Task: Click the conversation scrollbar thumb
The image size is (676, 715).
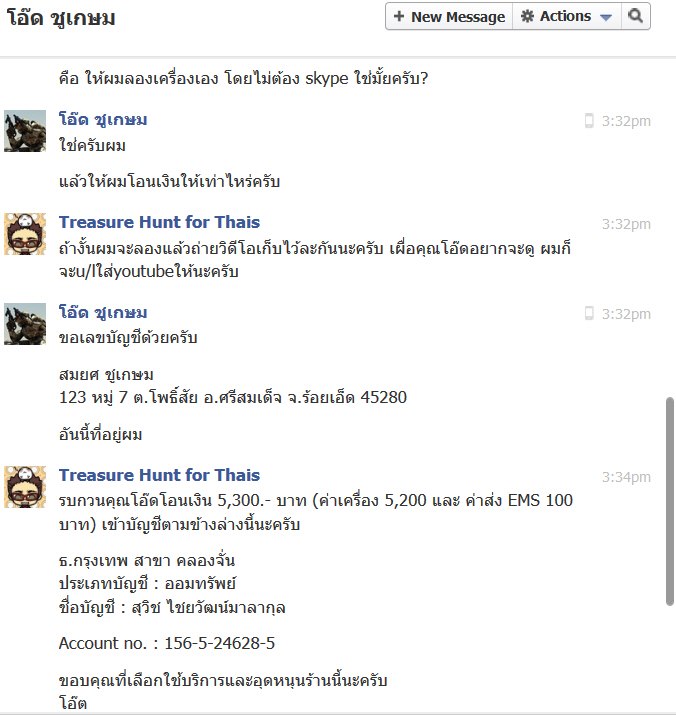Action: [670, 501]
